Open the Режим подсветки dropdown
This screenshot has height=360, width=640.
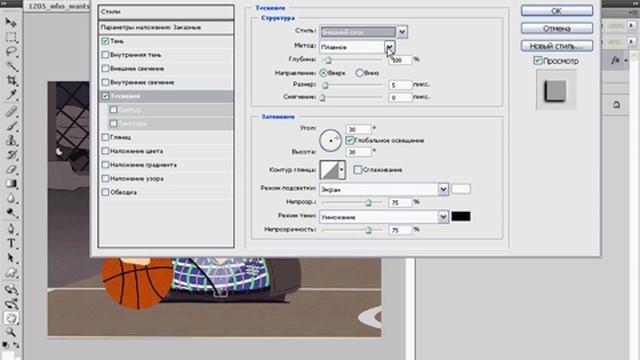(384, 189)
